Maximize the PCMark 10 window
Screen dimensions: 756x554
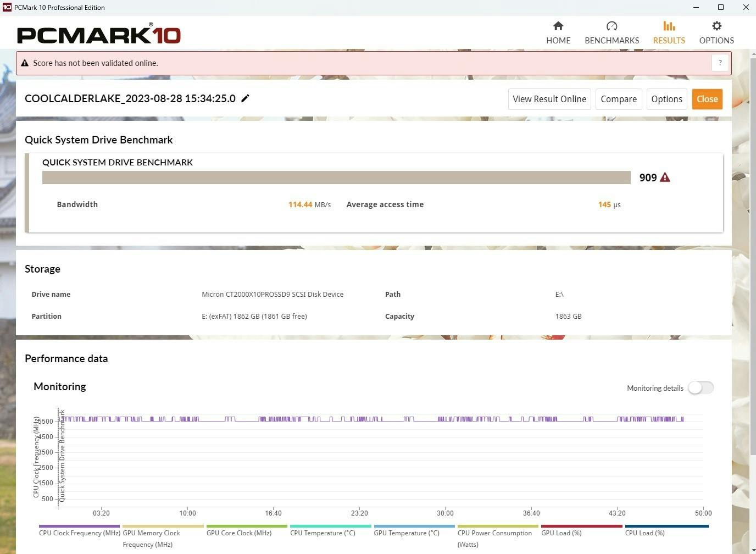click(x=721, y=7)
